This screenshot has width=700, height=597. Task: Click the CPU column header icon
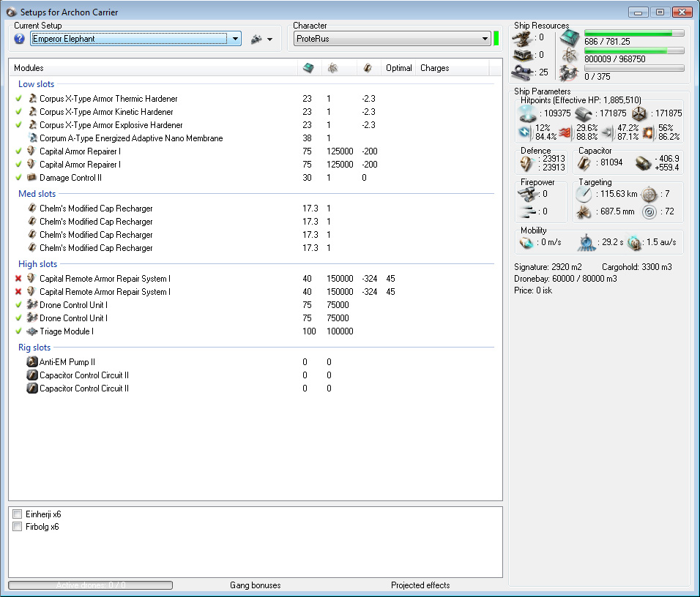coord(308,68)
